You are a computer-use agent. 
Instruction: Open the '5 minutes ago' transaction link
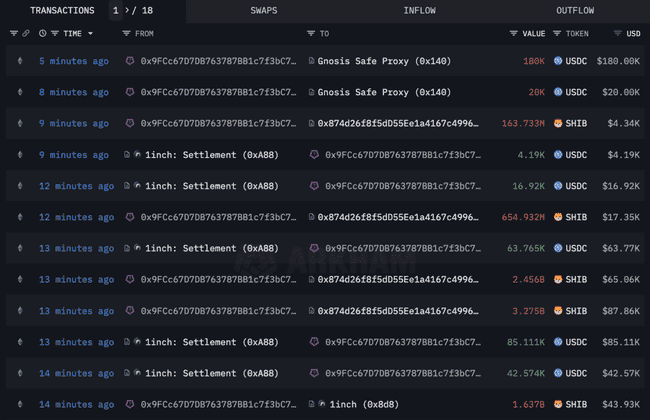click(74, 61)
